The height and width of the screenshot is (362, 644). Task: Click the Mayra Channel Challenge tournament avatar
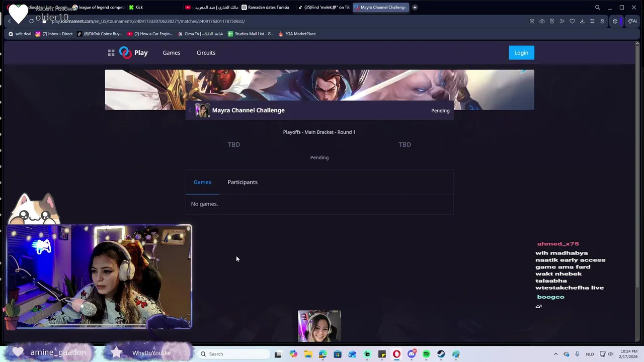point(202,110)
